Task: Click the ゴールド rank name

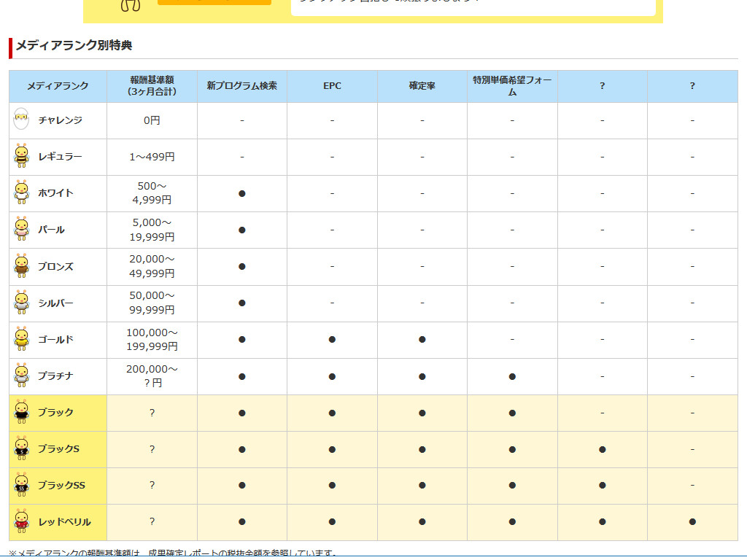Action: click(55, 340)
